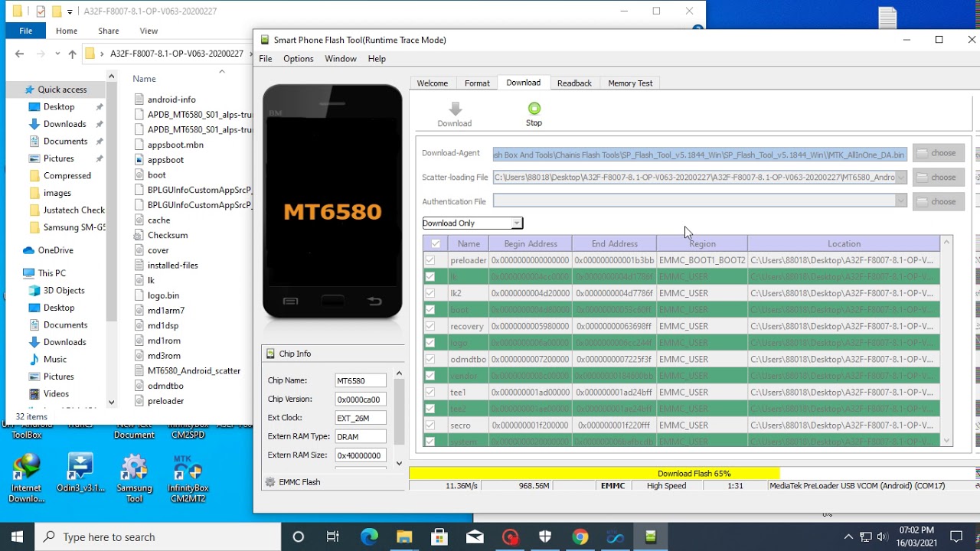This screenshot has height=551, width=980.
Task: Open Cortana circle icon on taskbar
Action: click(299, 537)
